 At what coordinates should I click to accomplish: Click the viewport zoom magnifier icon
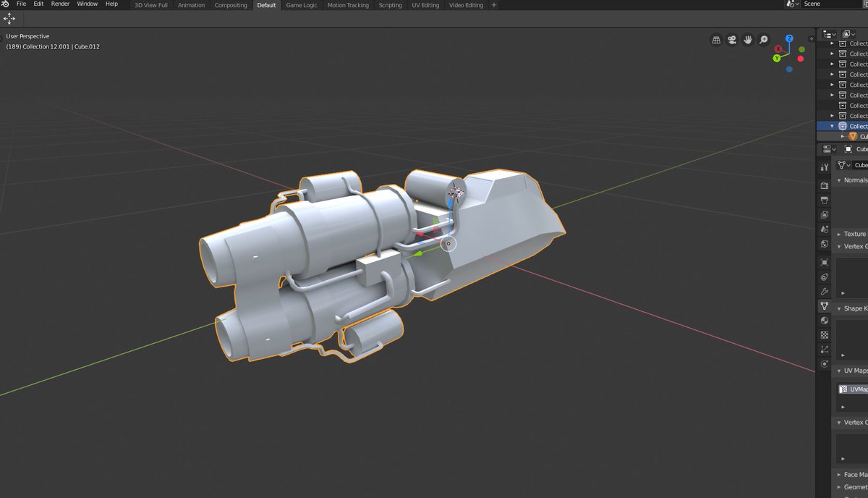tap(763, 40)
